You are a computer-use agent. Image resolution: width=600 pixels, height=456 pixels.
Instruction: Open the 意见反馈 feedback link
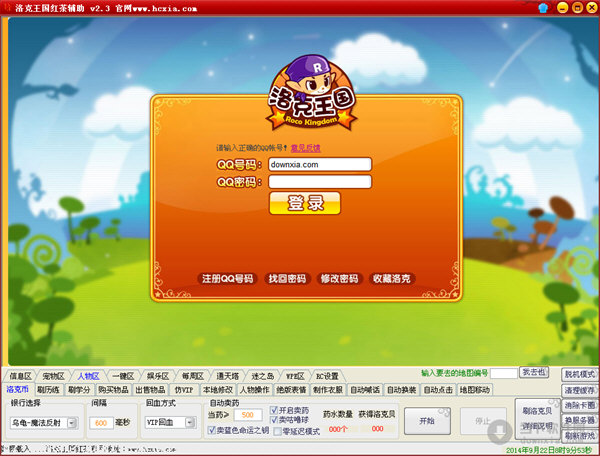pos(305,148)
